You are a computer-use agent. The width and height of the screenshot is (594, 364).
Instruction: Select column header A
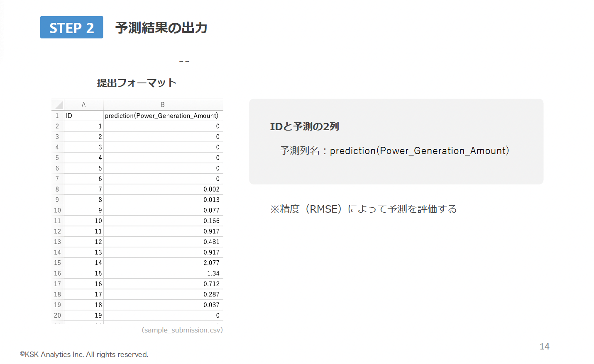[83, 104]
